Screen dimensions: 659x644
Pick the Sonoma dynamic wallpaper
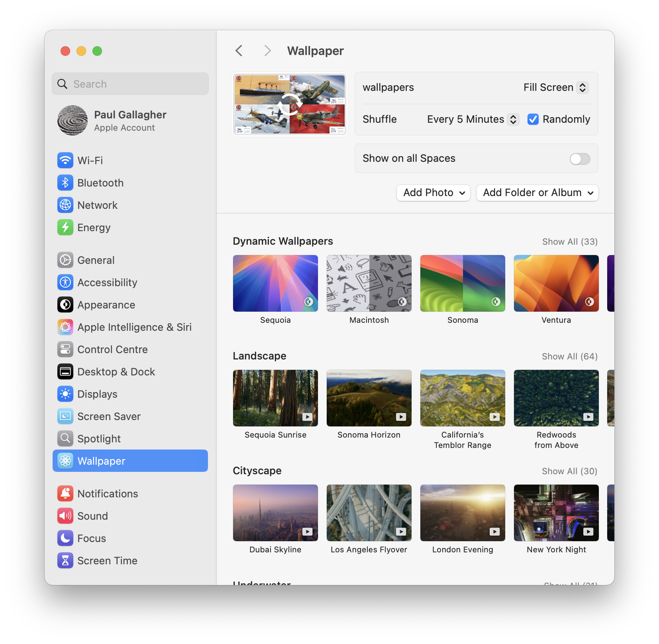[x=463, y=283]
